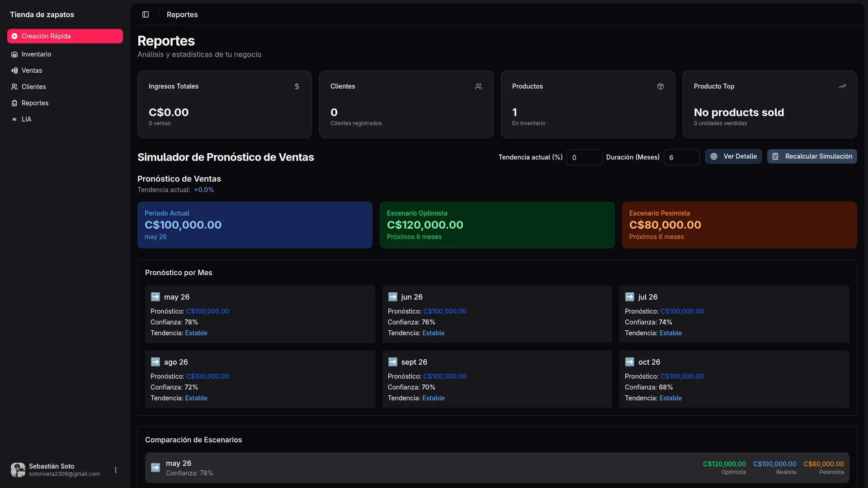Viewport: 868px width, 488px height.
Task: Click the dollar icon on Ingresos Totales
Action: [x=297, y=86]
